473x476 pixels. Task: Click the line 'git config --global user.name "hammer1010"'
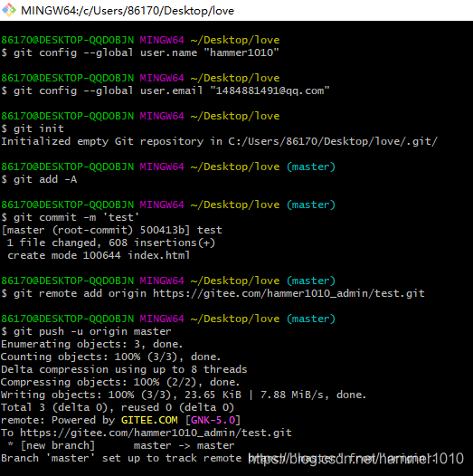pos(140,52)
